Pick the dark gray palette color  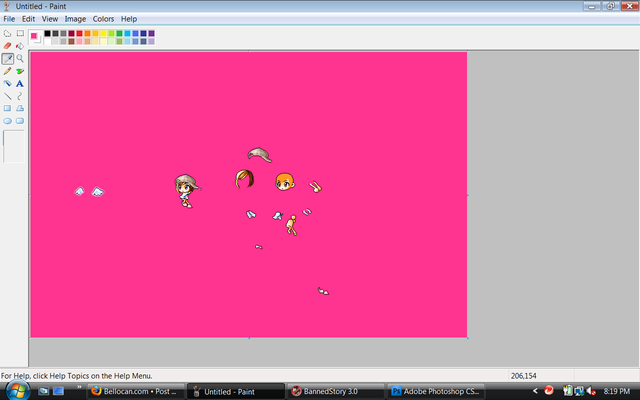click(x=56, y=33)
